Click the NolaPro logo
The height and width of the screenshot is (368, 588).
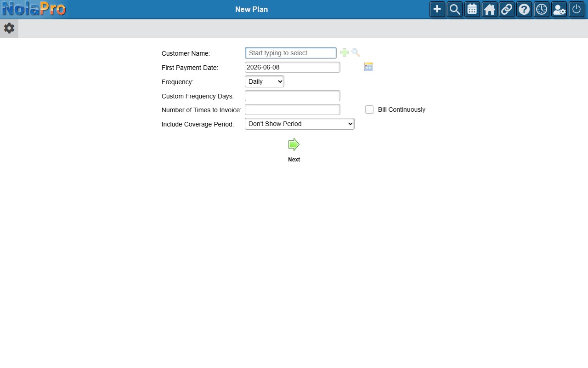coord(34,9)
